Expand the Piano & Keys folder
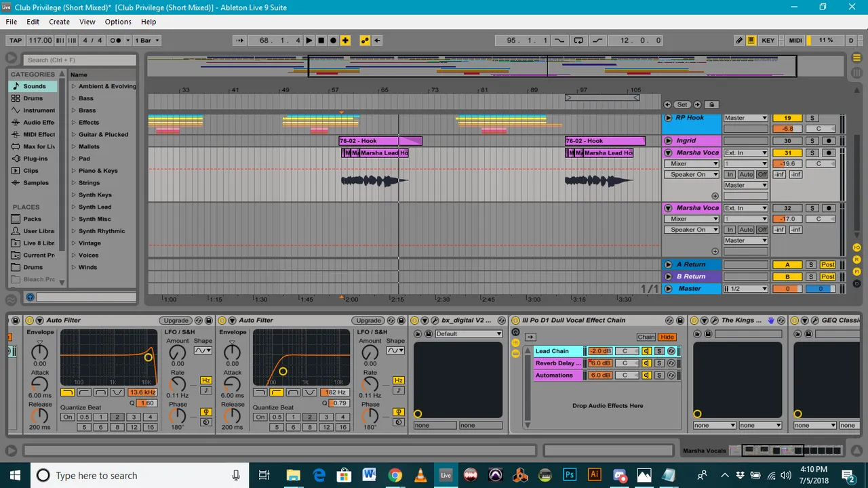 (74, 171)
